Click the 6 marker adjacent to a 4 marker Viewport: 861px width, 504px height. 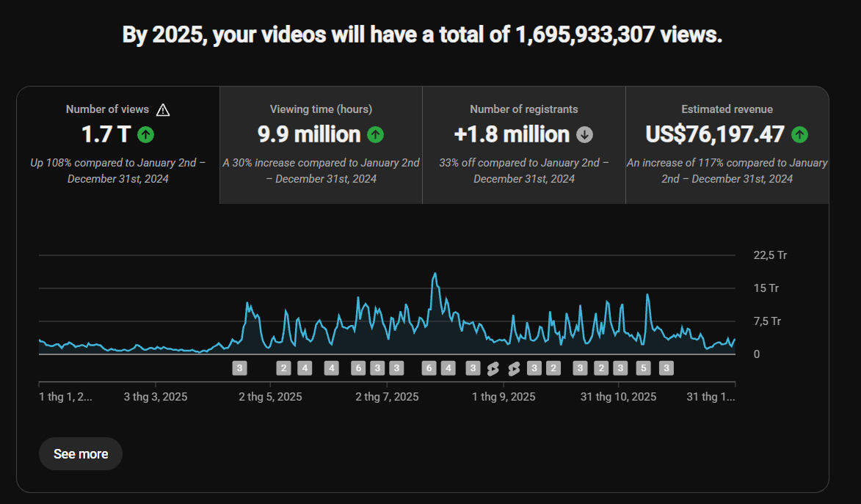[x=429, y=368]
